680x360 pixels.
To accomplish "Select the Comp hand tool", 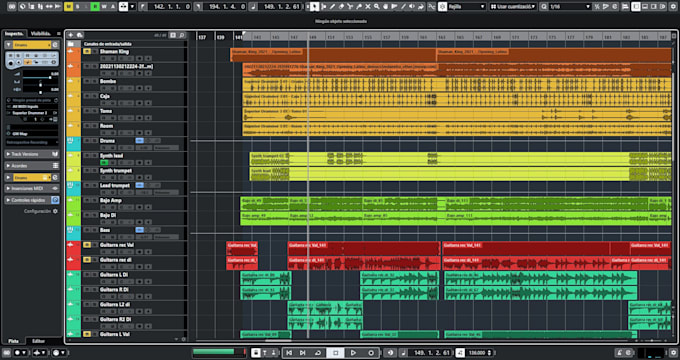I will pos(386,7).
